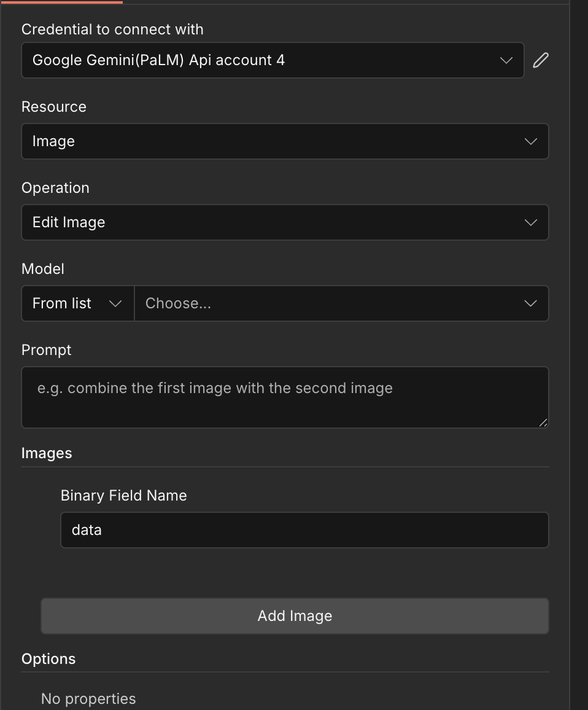
Task: Click the 'Image' value in Resource
Action: [x=53, y=141]
